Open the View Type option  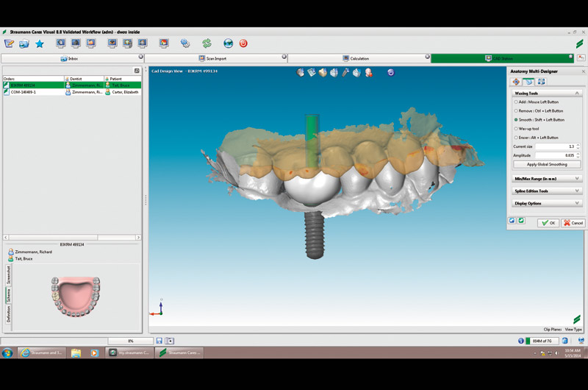tap(573, 329)
